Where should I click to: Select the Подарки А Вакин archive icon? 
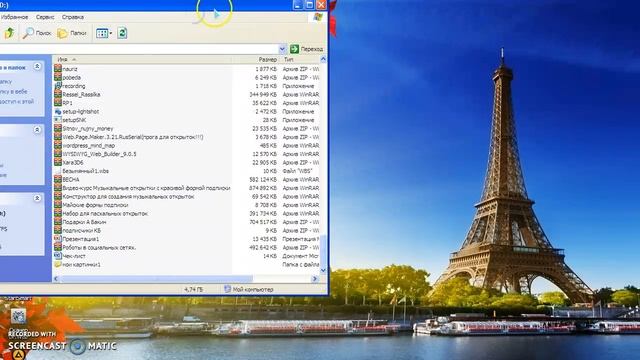tap(58, 222)
